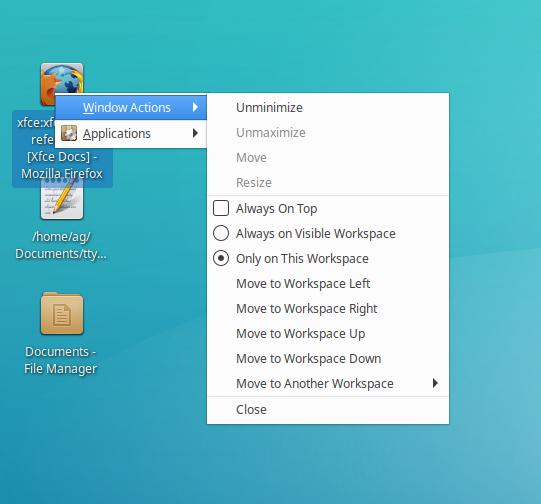Click the '/home/ag/Documents/tty...' icon label
Screen dimensions: 541x504
pos(61,245)
